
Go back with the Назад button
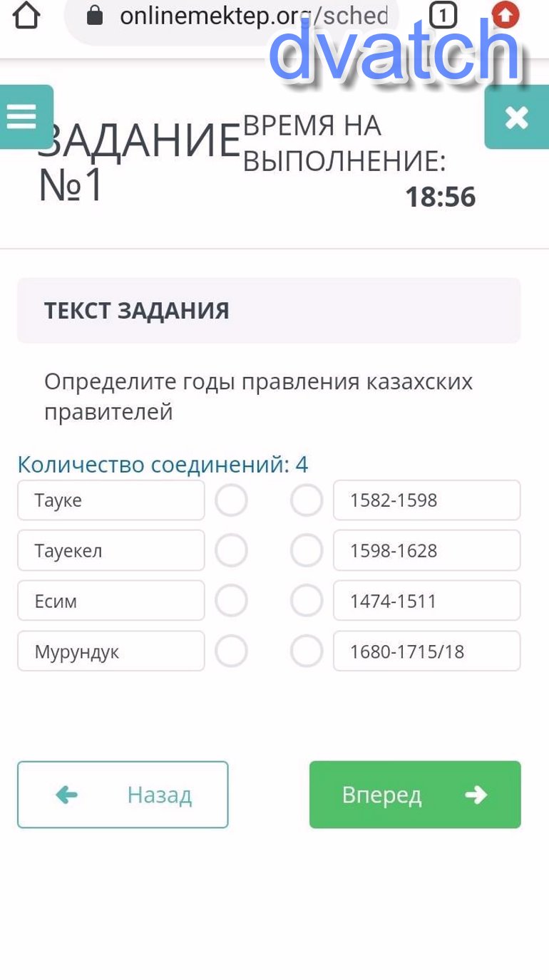point(123,795)
